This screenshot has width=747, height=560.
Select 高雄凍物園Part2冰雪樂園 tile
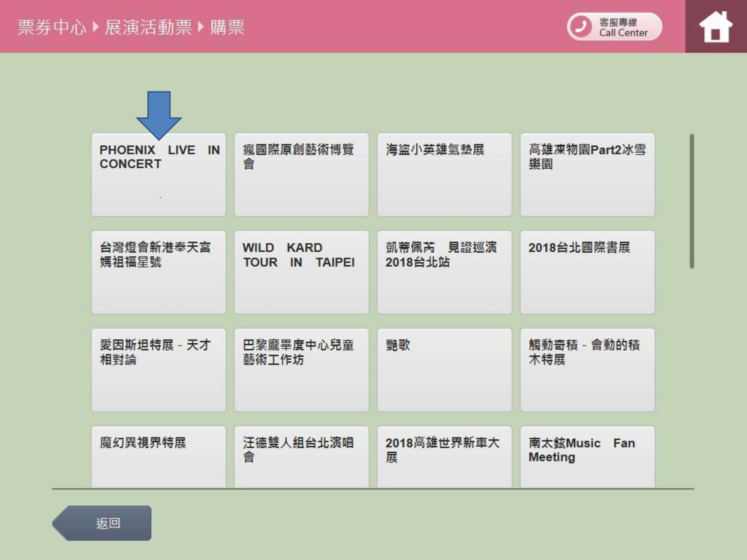tap(587, 174)
